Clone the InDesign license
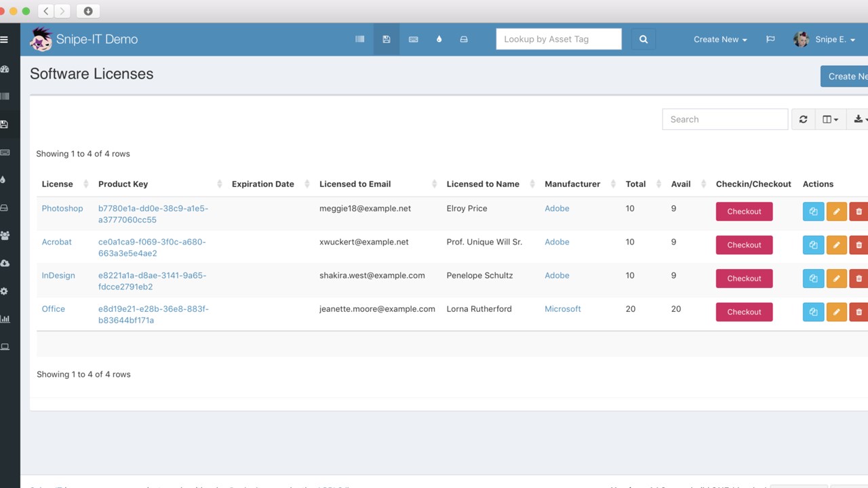 coord(813,279)
